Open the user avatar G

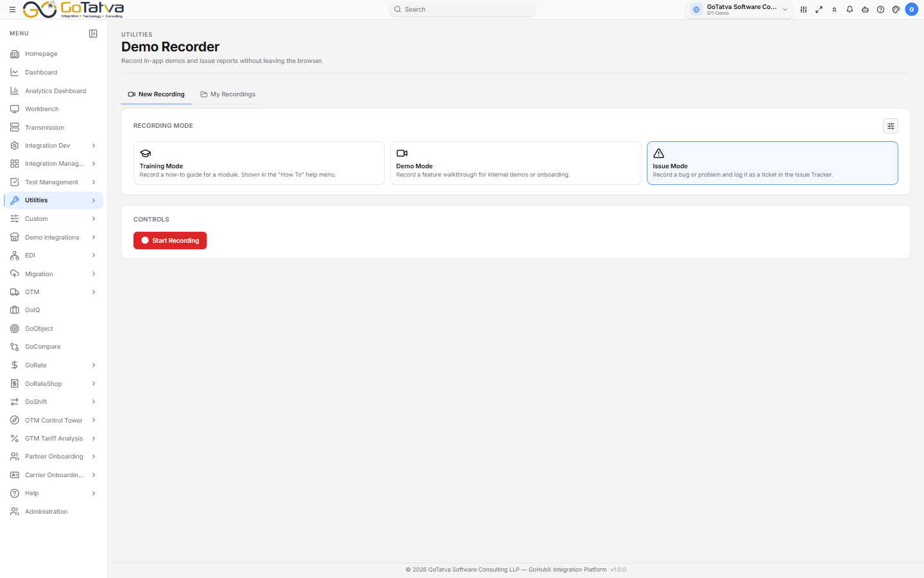click(912, 10)
